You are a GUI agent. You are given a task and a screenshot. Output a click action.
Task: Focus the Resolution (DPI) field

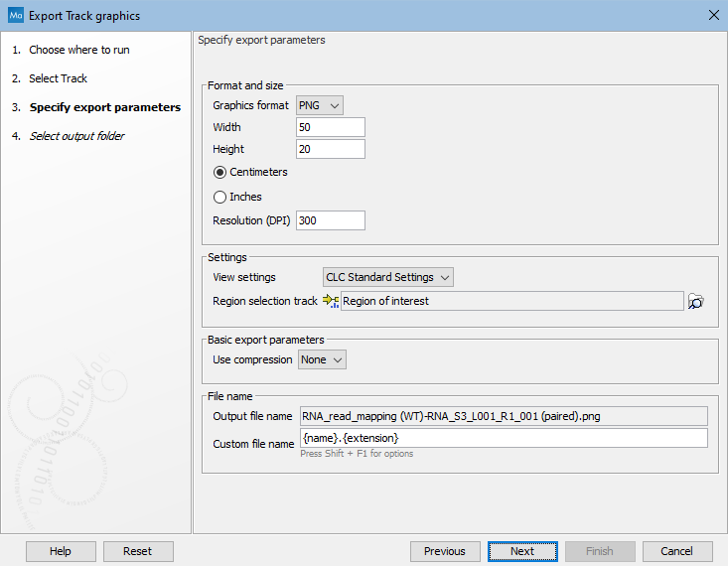coord(331,220)
